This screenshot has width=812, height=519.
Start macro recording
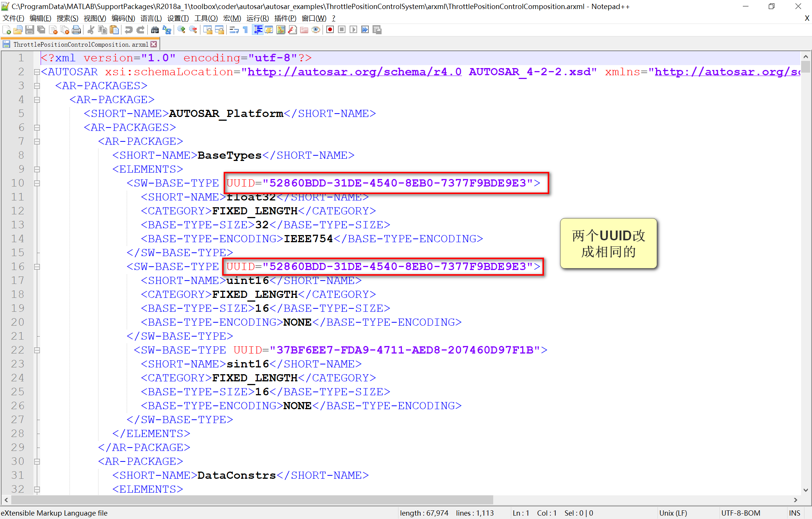pos(330,30)
